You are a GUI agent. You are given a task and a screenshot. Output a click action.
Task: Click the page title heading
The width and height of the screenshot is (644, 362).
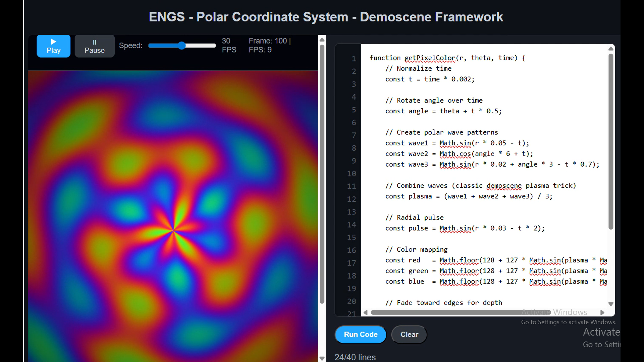click(326, 17)
